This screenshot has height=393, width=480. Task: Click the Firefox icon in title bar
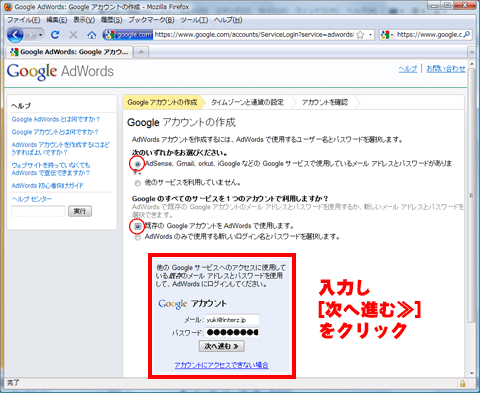8,7
